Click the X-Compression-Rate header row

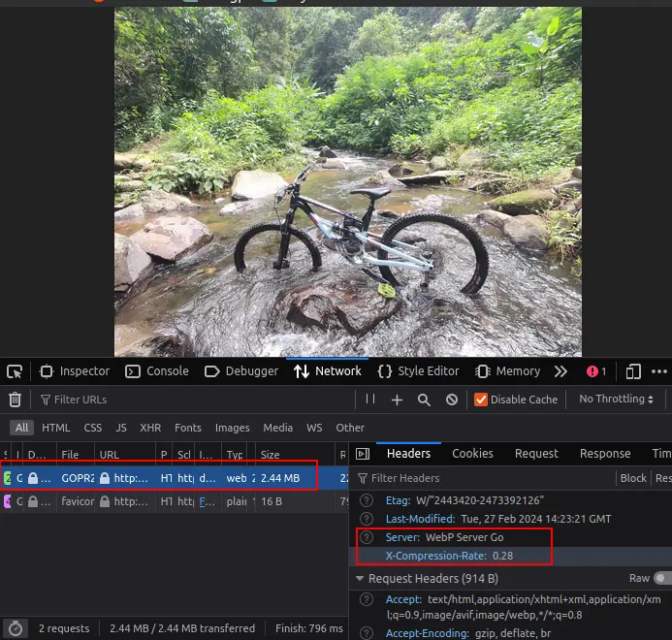pos(511,556)
